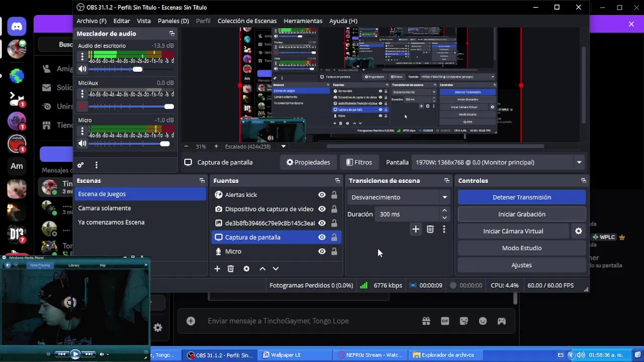Screen dimensions: 644x362
Task: Toggle the lock on Alertas kick source
Action: [334, 195]
